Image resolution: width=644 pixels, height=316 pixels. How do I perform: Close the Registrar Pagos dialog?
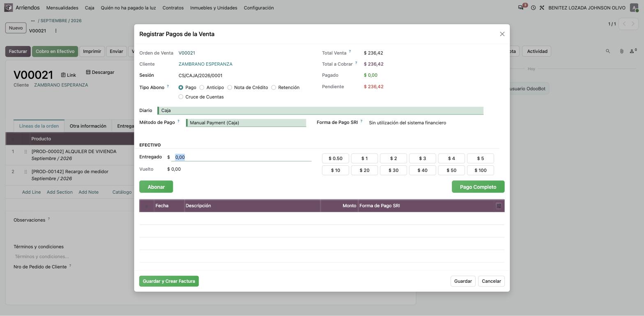pyautogui.click(x=502, y=34)
